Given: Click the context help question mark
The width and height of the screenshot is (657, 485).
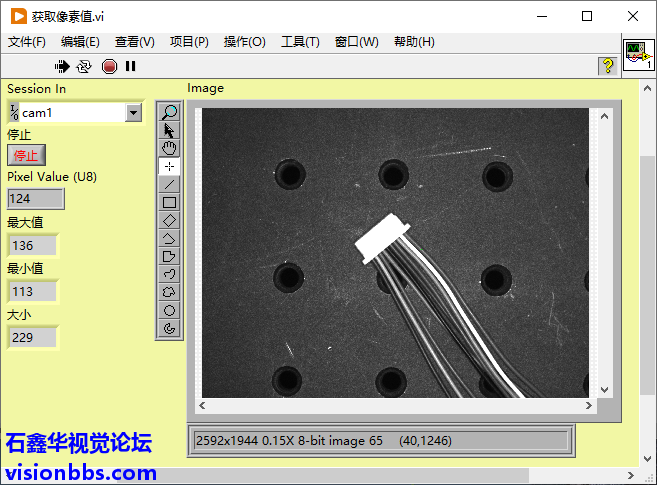Looking at the screenshot, I should coord(606,66).
